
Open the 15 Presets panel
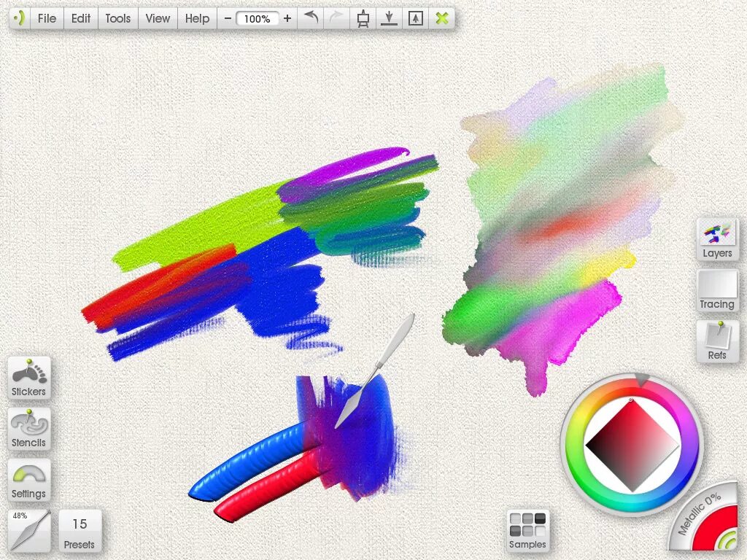80,531
